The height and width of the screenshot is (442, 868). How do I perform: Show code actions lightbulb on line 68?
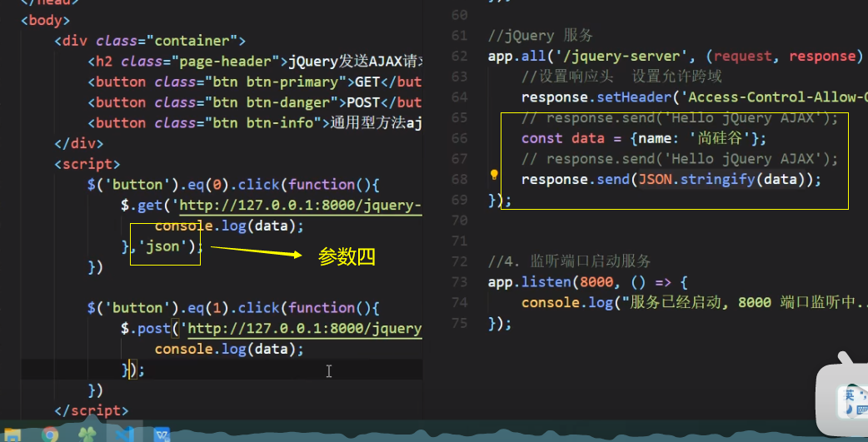pyautogui.click(x=494, y=176)
